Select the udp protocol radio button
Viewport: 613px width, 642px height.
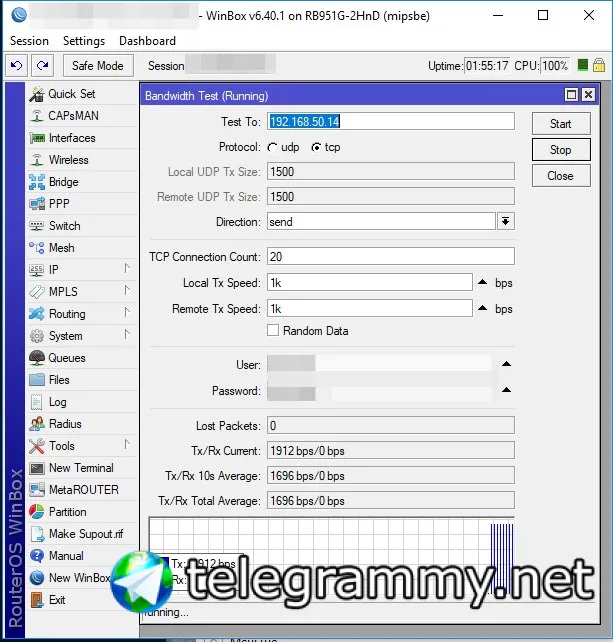(272, 147)
